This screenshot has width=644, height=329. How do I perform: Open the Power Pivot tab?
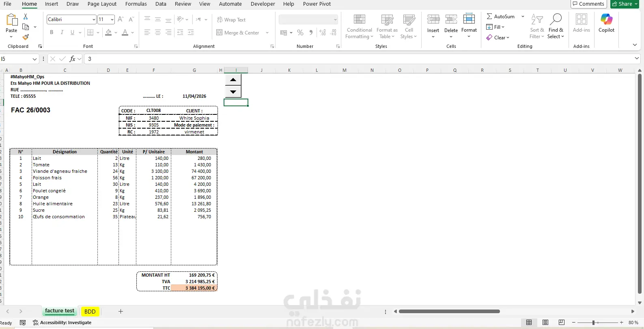click(317, 4)
